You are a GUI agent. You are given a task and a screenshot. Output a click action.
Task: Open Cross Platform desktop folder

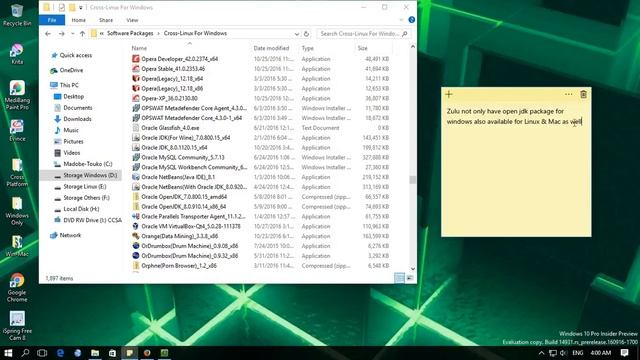tap(17, 172)
